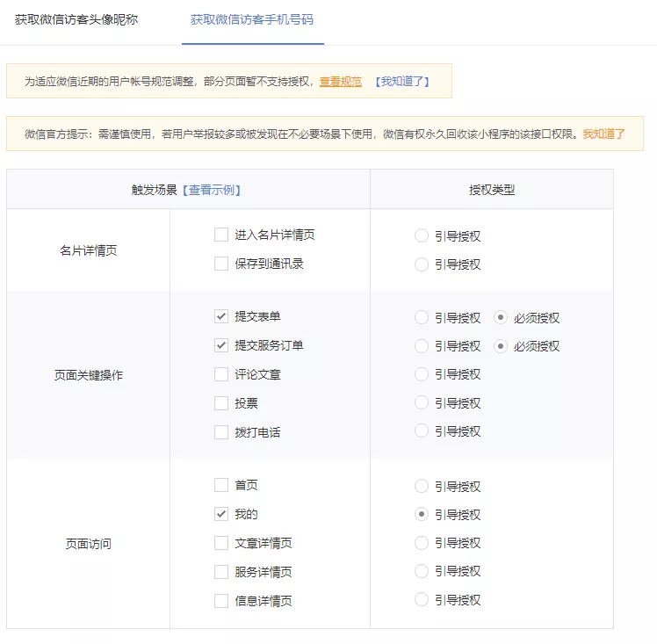Open 【查看示例】 link in table header
This screenshot has width=657, height=644.
(212, 191)
